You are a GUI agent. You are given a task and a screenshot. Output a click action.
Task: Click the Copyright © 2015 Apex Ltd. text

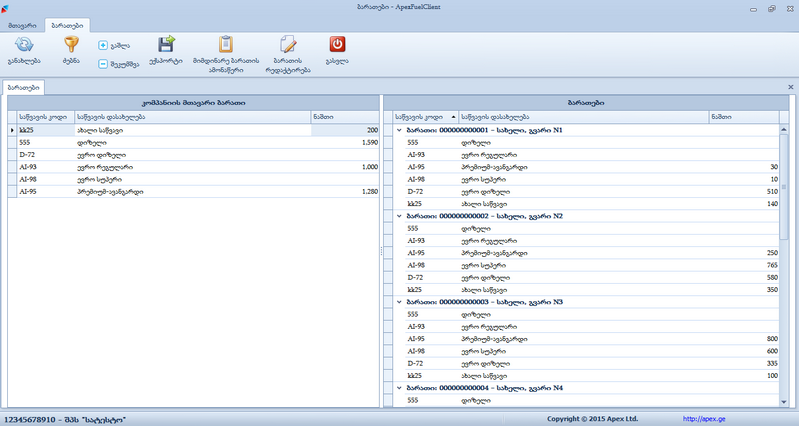click(x=592, y=419)
